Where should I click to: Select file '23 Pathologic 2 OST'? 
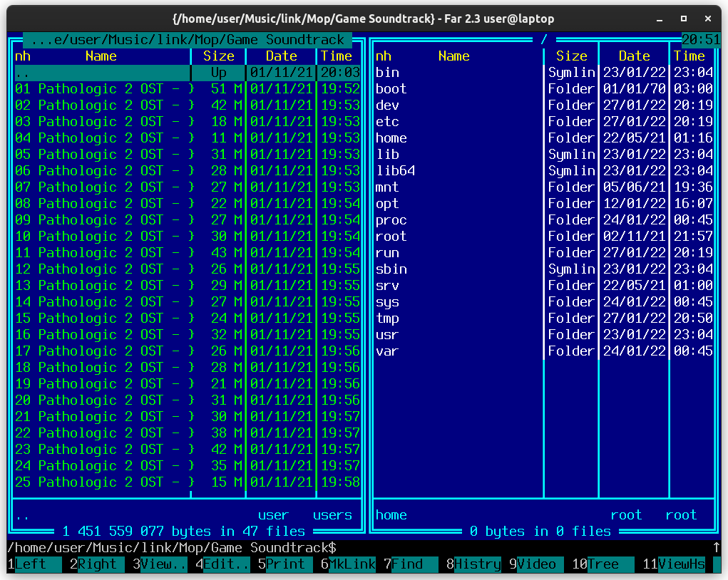click(188, 450)
